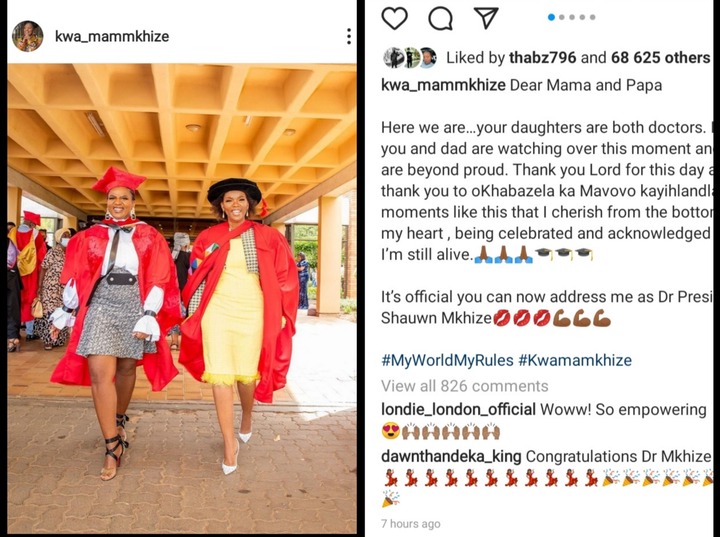Open londie_london_official commenter profile
The image size is (720, 537).
(458, 409)
